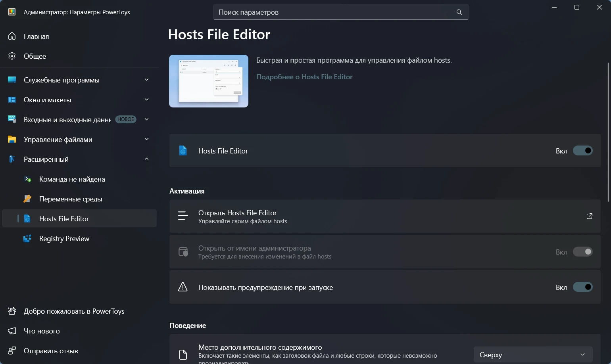Click the Hosts File Editor sidebar icon

(27, 218)
